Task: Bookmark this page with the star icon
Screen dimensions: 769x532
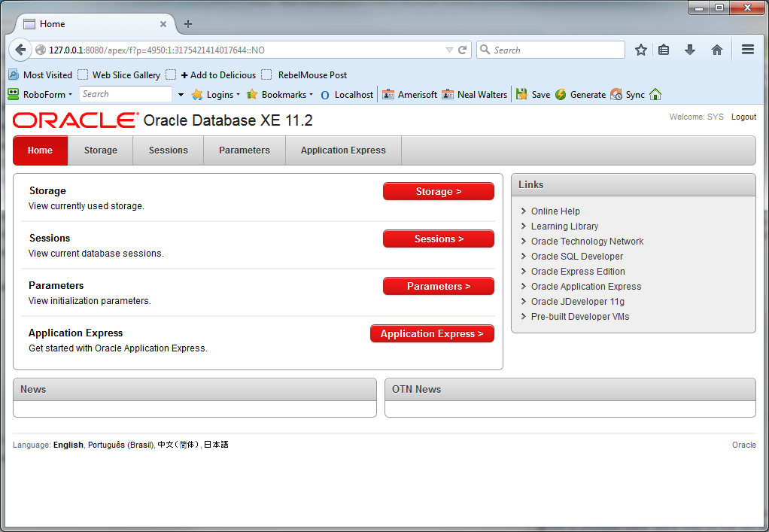Action: click(640, 50)
